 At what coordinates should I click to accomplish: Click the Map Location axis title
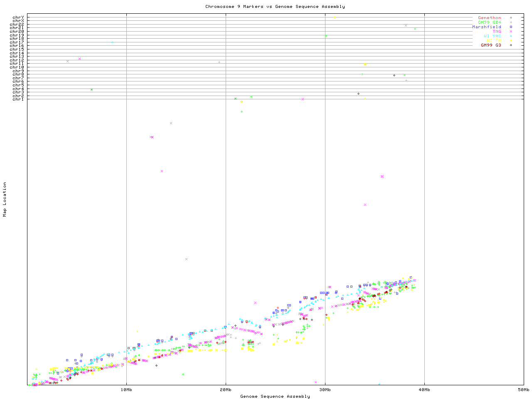tap(5, 199)
